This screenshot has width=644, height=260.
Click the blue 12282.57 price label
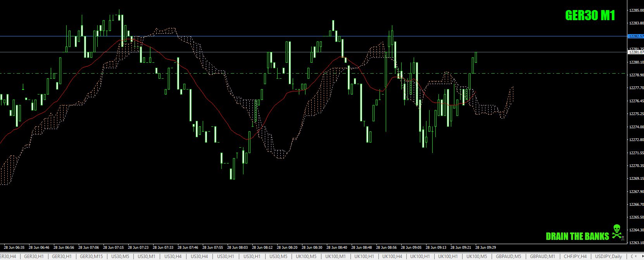click(x=636, y=36)
